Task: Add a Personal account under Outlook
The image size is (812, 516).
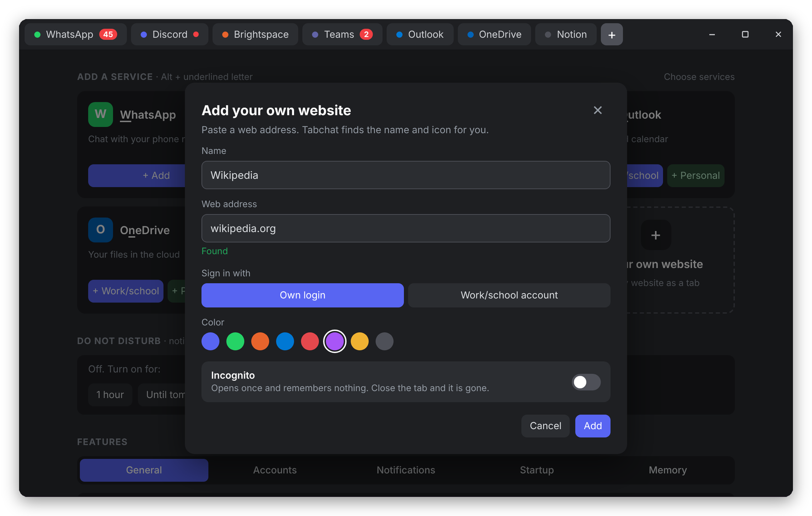Action: pos(696,175)
